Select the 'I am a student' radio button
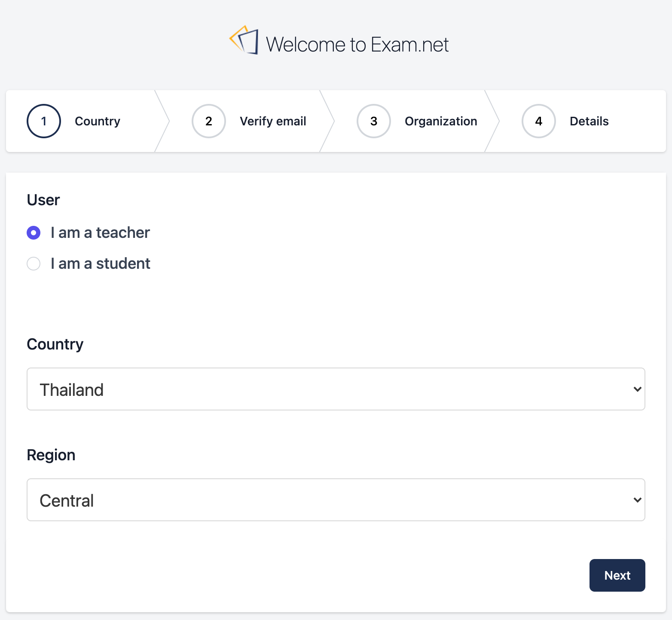Image resolution: width=672 pixels, height=620 pixels. (x=33, y=264)
